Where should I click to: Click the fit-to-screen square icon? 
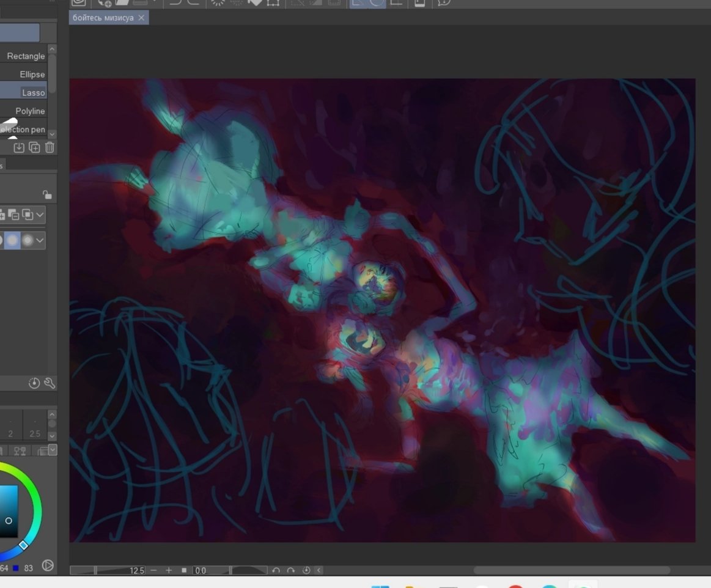[x=184, y=570]
